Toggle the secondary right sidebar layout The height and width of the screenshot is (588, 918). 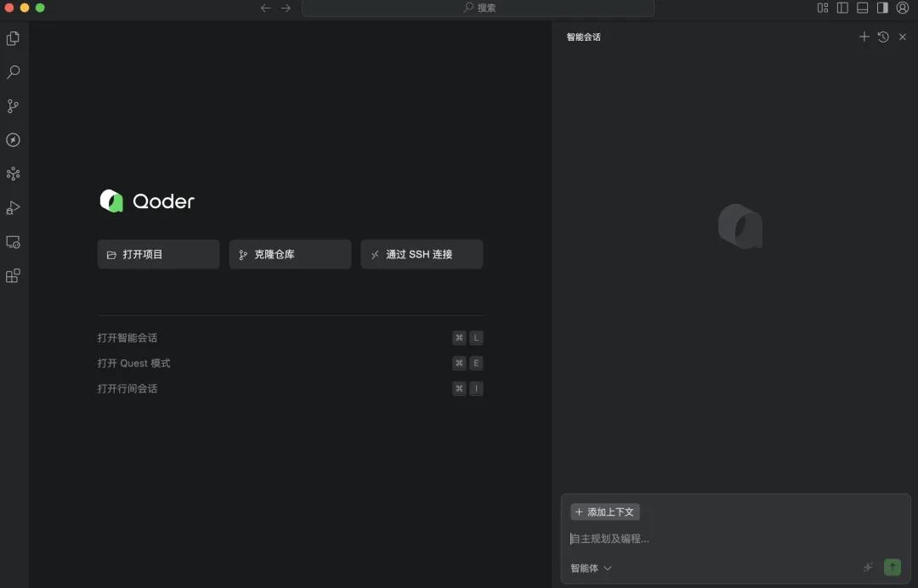[x=882, y=8]
